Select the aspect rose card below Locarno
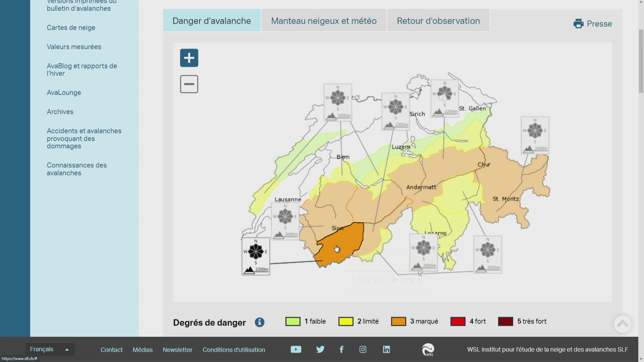Image resolution: width=644 pixels, height=362 pixels. [424, 252]
